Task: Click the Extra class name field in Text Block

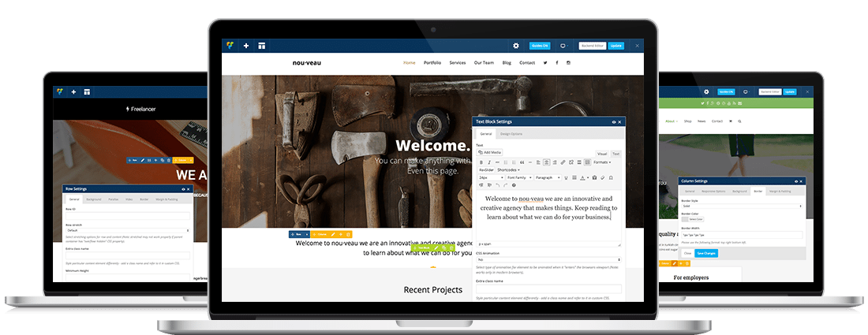Action: pyautogui.click(x=548, y=289)
